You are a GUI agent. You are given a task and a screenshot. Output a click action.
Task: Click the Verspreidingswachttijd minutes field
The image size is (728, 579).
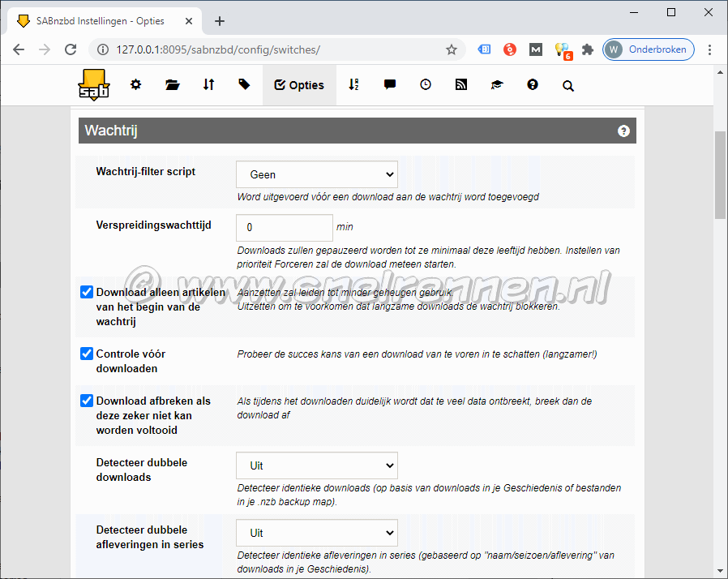[284, 228]
